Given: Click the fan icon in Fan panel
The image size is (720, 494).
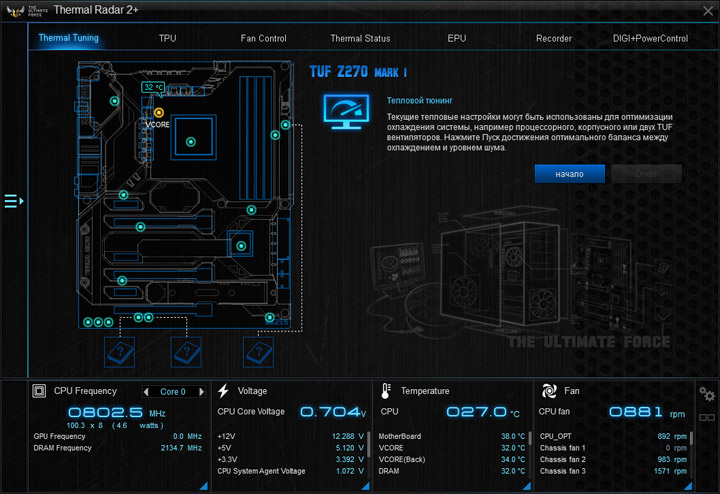Looking at the screenshot, I should 548,391.
